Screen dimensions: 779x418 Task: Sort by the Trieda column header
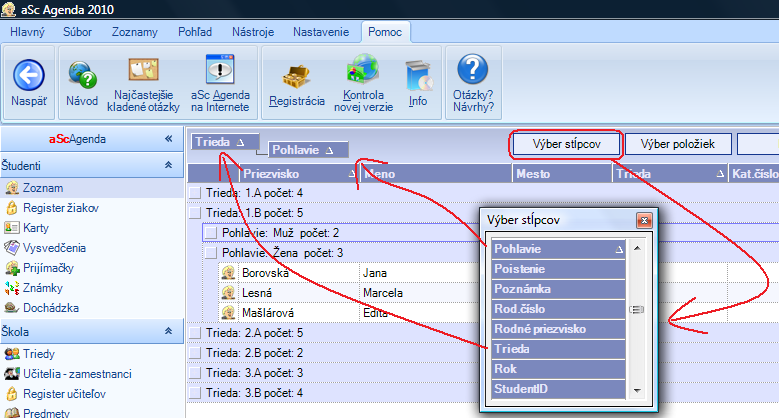tap(669, 173)
